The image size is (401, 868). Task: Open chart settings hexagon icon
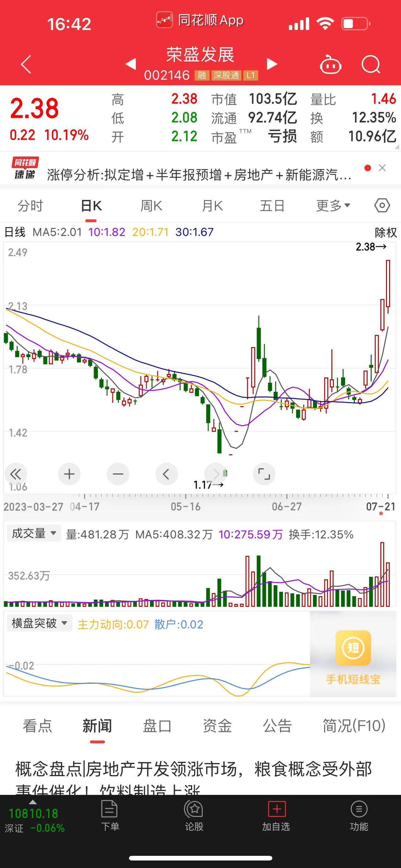382,205
